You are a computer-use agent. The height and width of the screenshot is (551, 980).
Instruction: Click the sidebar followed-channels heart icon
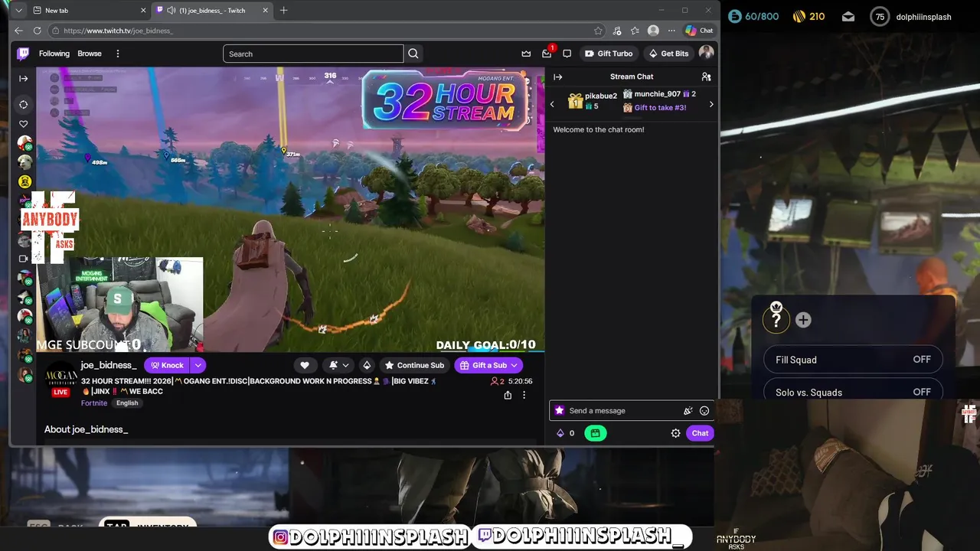click(24, 124)
